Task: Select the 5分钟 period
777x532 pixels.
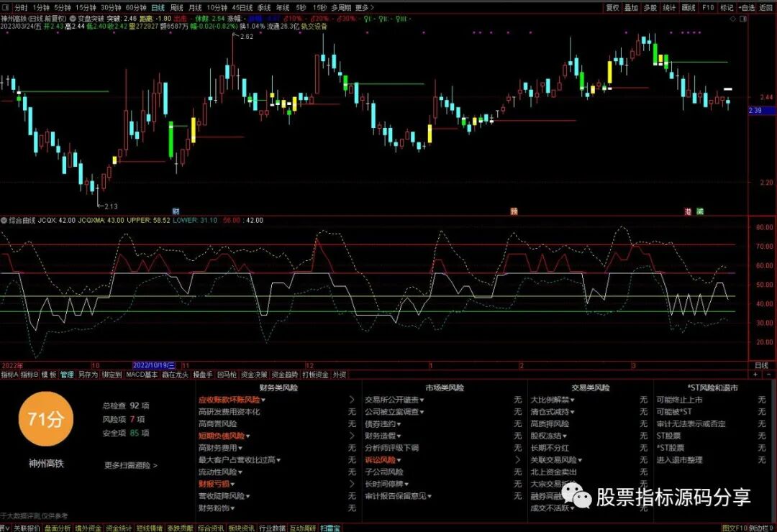Action: [x=63, y=7]
